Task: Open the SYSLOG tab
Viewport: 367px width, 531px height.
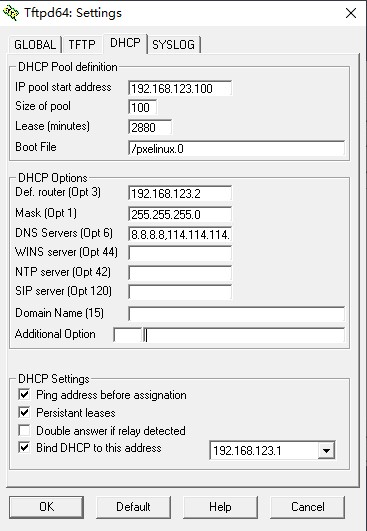Action: pos(174,45)
